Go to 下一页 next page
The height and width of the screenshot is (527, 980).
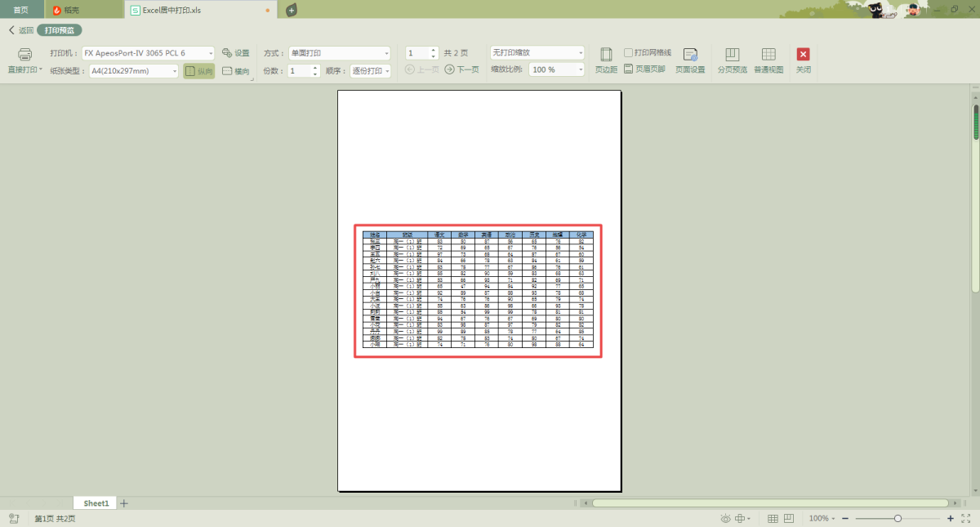462,70
